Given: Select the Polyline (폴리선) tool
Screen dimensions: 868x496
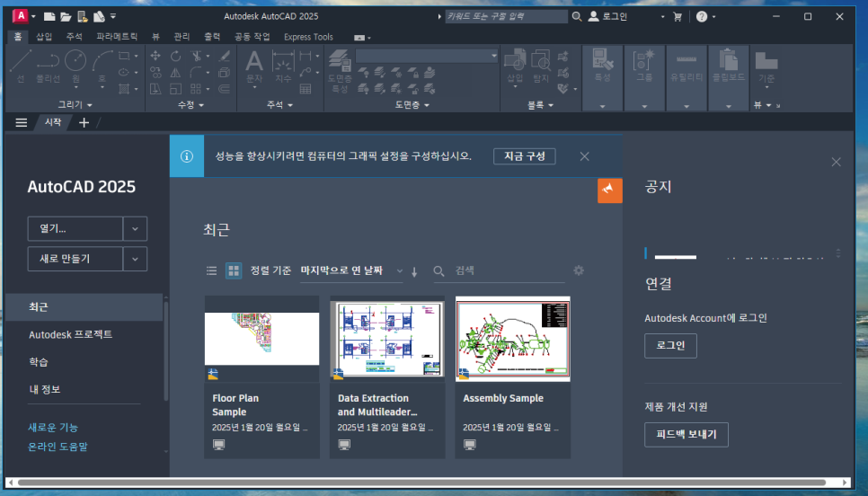Looking at the screenshot, I should [49, 66].
